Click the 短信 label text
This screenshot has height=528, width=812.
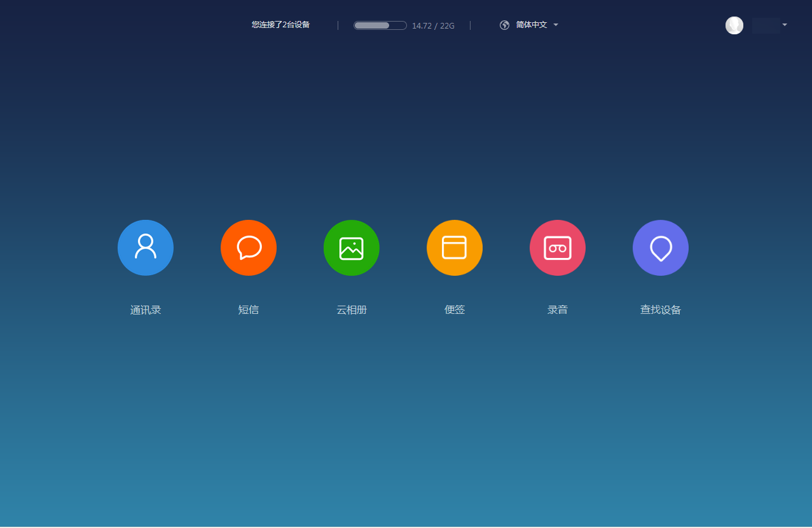(x=249, y=310)
